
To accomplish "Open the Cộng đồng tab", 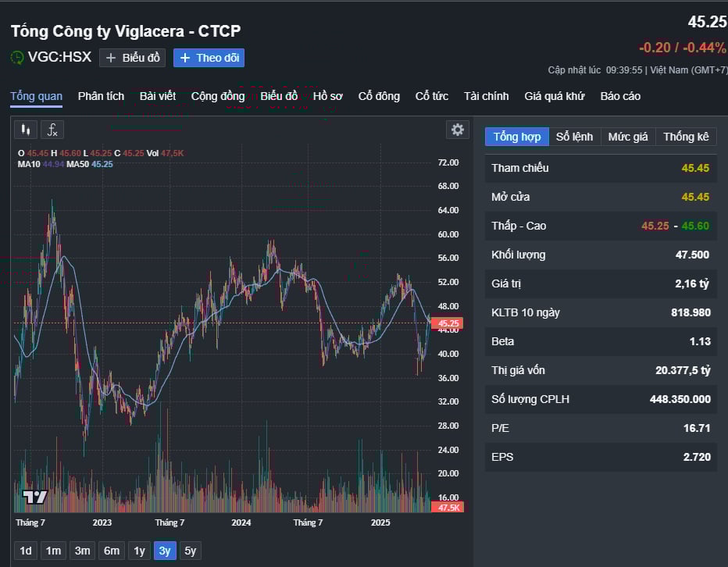I will pyautogui.click(x=218, y=96).
